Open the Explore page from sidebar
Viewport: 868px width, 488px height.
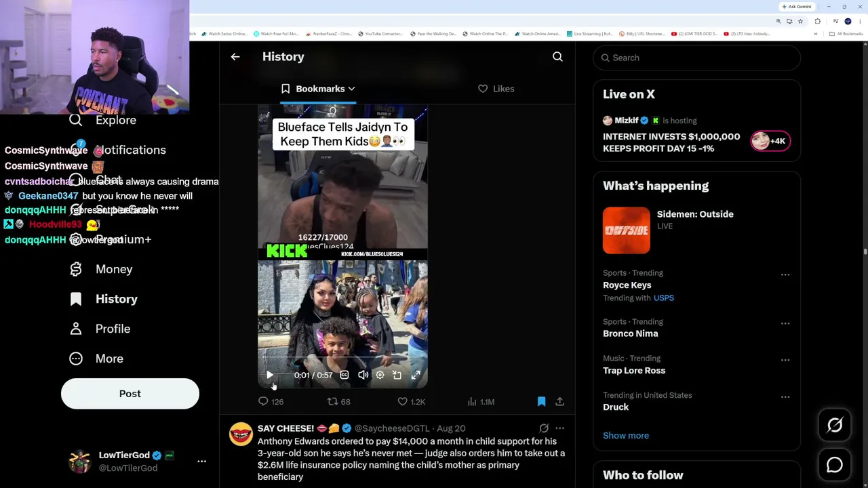(x=103, y=120)
